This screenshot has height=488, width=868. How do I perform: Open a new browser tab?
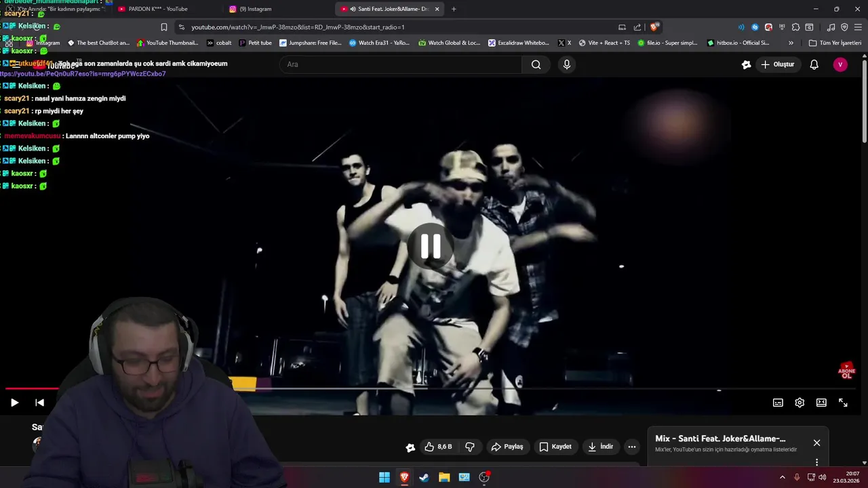[x=454, y=9]
